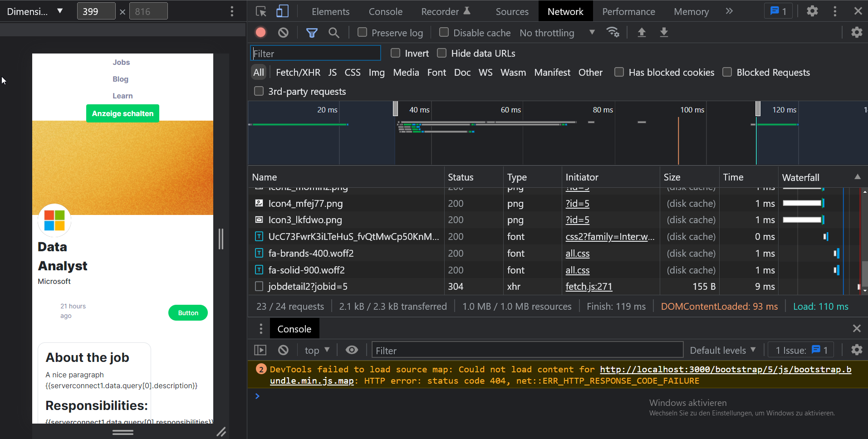868x439 pixels.
Task: Click the export HAR download icon
Action: click(x=664, y=33)
